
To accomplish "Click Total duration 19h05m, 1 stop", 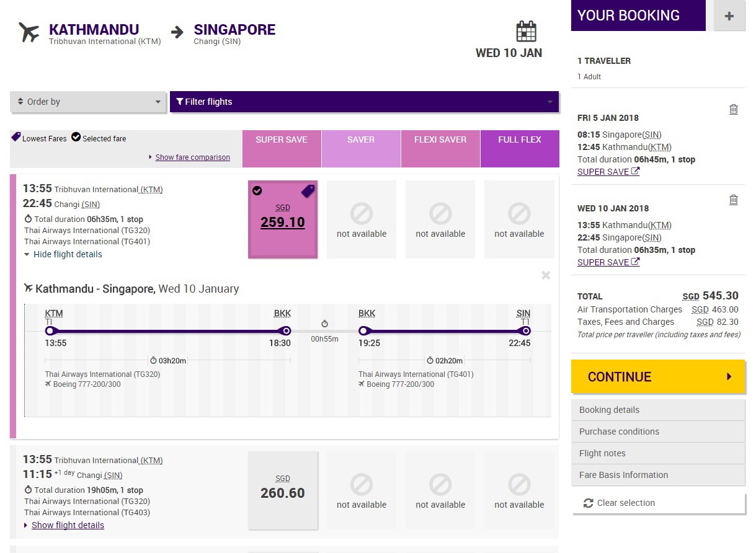I will pos(84,490).
